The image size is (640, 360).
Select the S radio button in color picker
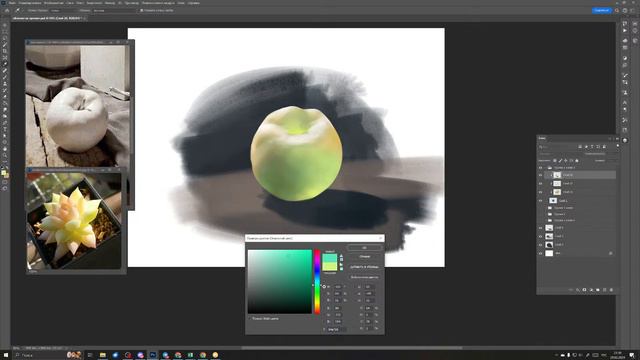tap(324, 293)
